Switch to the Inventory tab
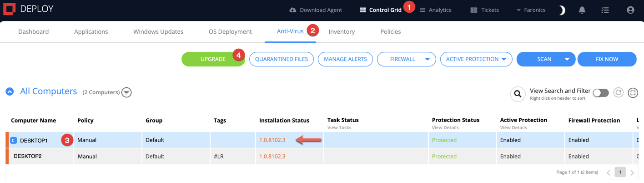Screen dimensions: 644x183 (x=342, y=32)
